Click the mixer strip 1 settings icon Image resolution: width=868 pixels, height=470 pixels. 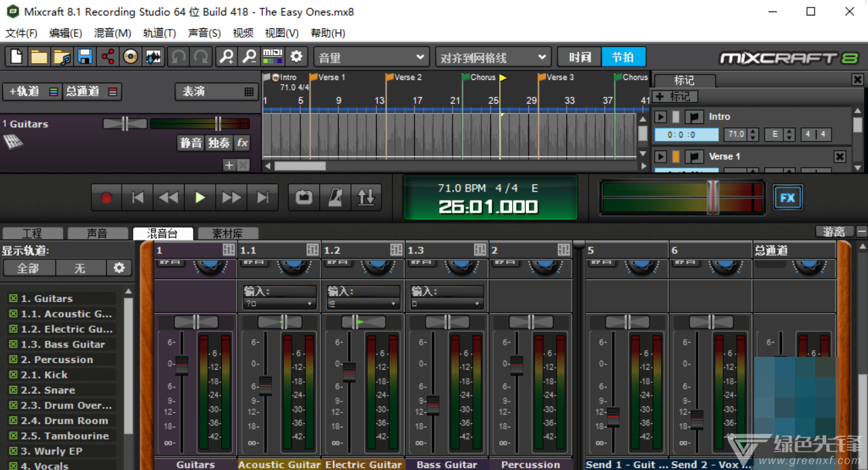point(229,250)
